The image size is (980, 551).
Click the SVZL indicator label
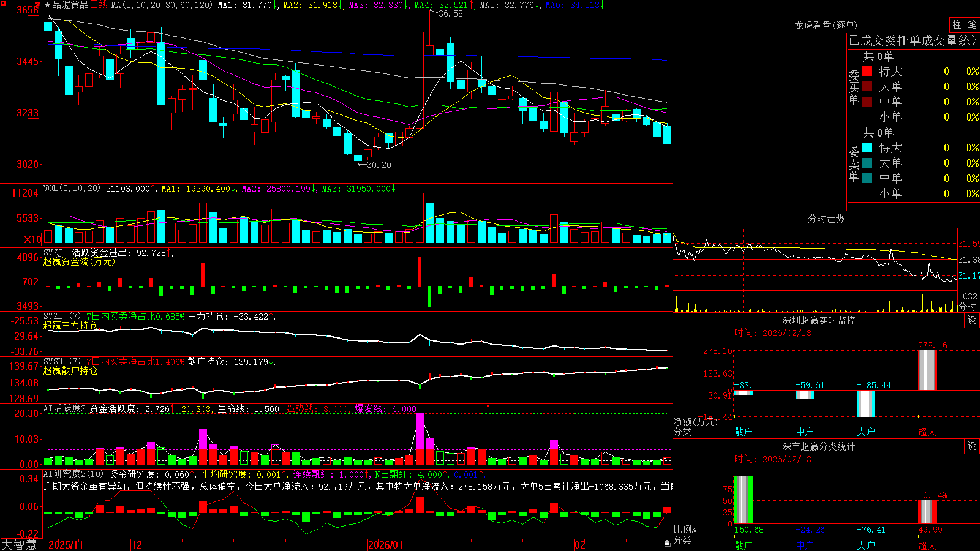[53, 317]
